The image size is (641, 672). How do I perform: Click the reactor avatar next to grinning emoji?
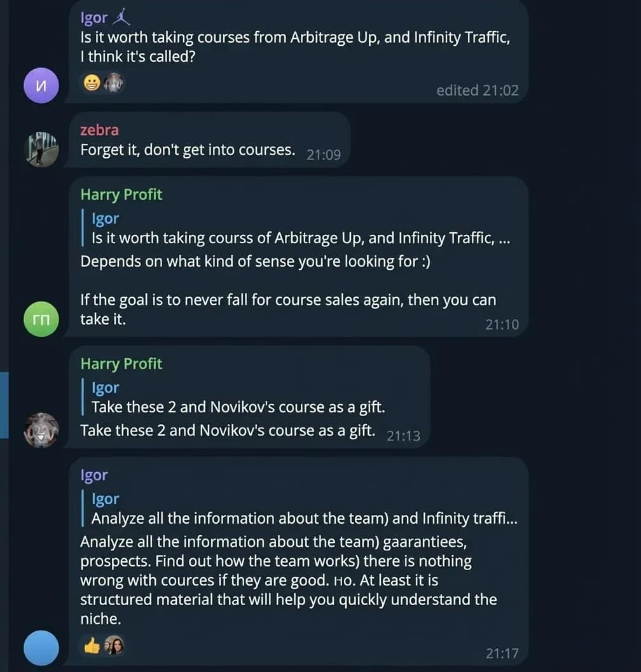point(114,83)
